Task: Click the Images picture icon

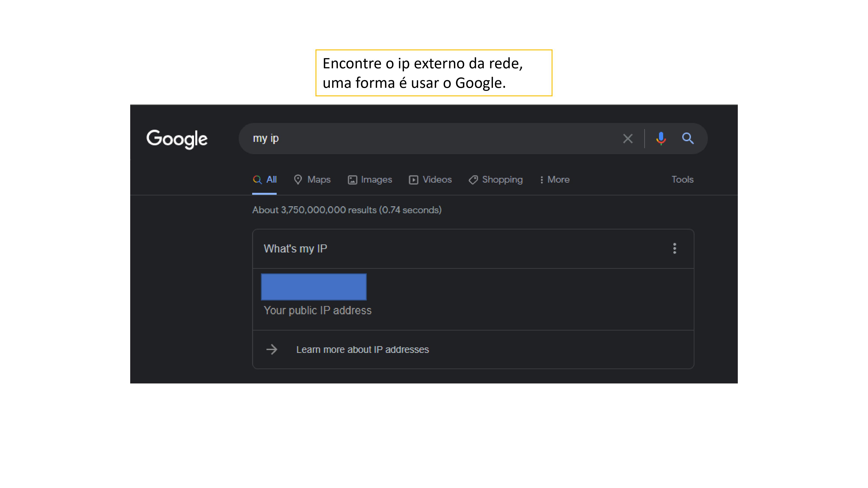Action: pos(352,180)
